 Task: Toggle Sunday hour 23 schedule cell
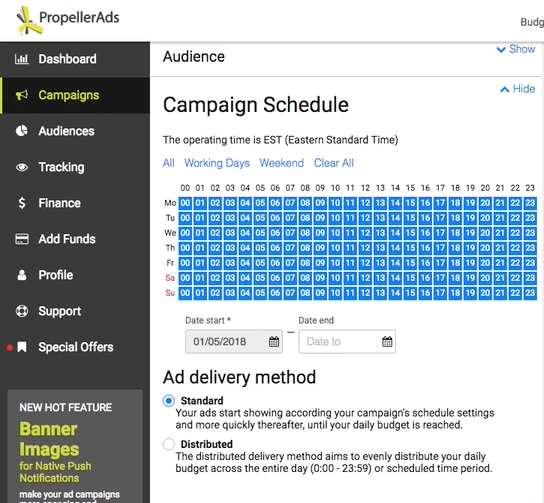point(530,293)
